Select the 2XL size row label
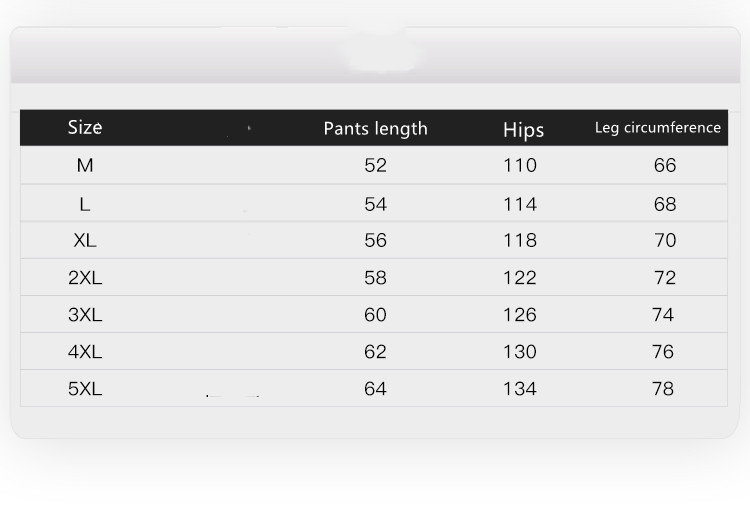The height and width of the screenshot is (513, 750). [85, 278]
